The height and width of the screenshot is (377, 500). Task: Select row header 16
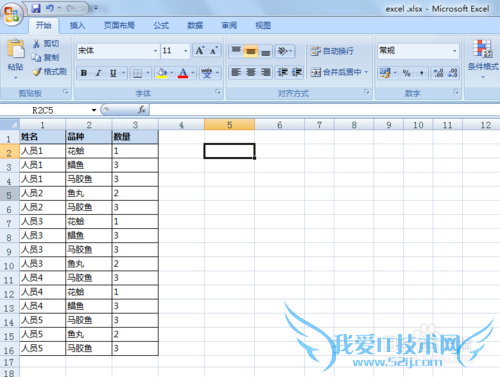pos(9,350)
